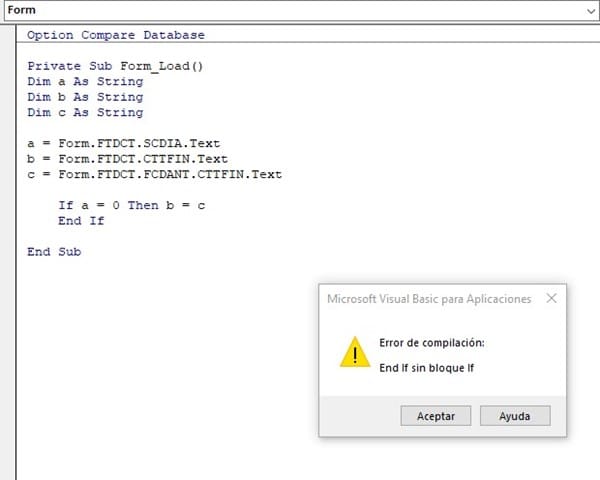Click the Option Compare Database line
This screenshot has height=480, width=600.
point(115,35)
